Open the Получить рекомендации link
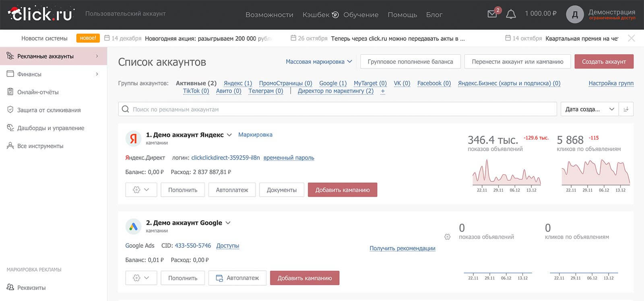 [402, 248]
